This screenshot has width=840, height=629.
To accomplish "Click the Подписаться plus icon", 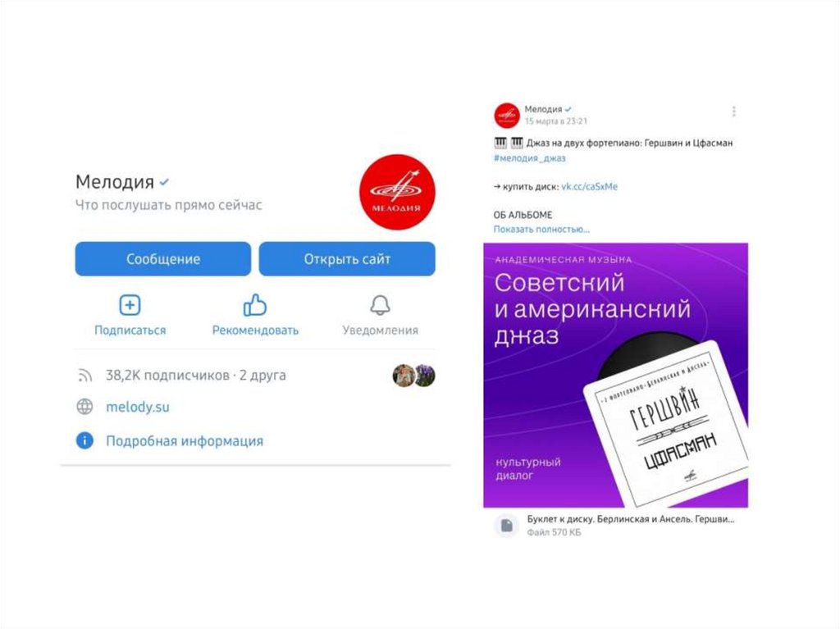I will pyautogui.click(x=130, y=305).
